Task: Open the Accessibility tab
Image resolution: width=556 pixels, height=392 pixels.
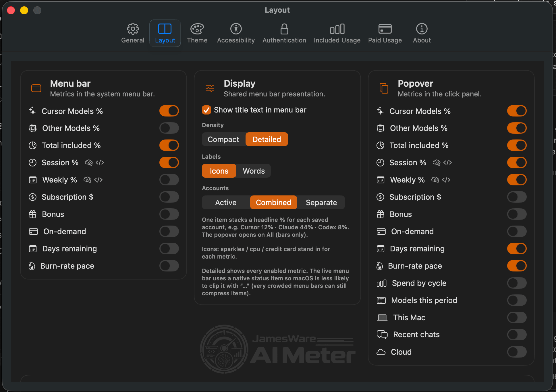Action: pos(236,33)
